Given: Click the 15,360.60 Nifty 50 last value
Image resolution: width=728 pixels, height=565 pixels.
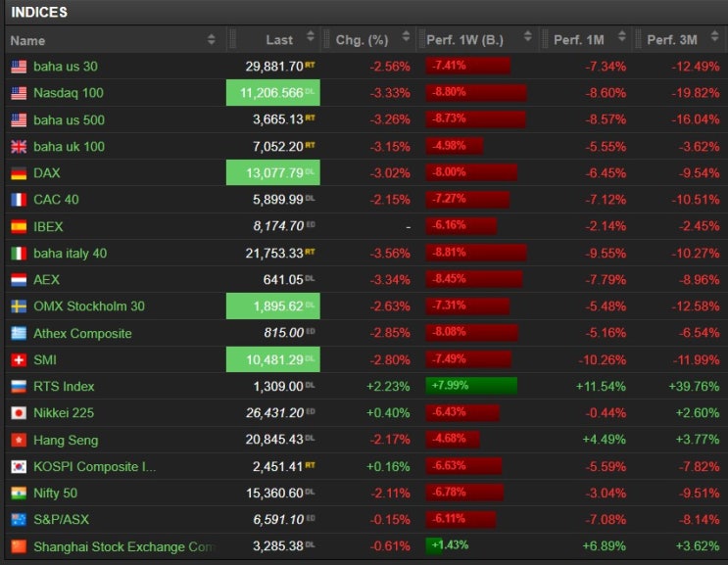Looking at the screenshot, I should click(x=275, y=494).
